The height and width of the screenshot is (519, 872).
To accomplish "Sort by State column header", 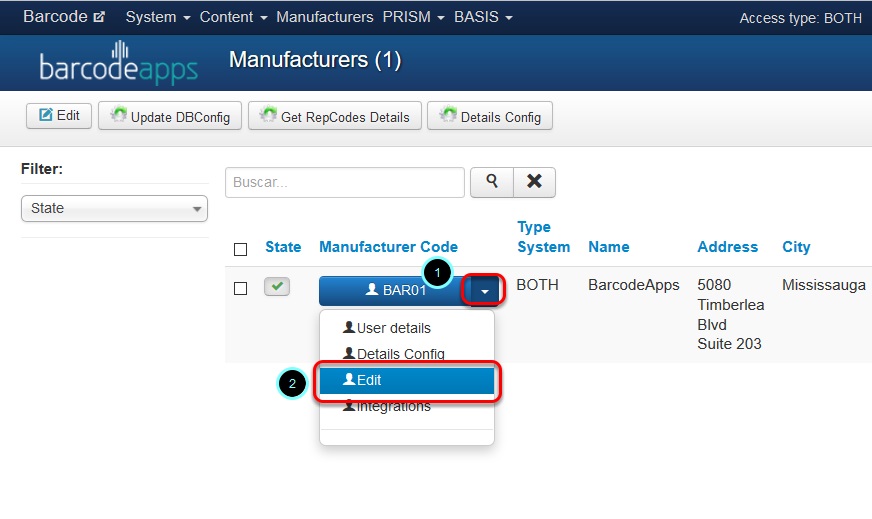I will point(283,247).
